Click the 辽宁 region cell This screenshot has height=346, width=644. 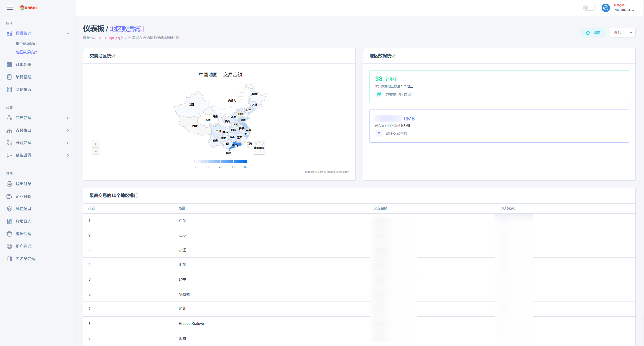pos(182,280)
